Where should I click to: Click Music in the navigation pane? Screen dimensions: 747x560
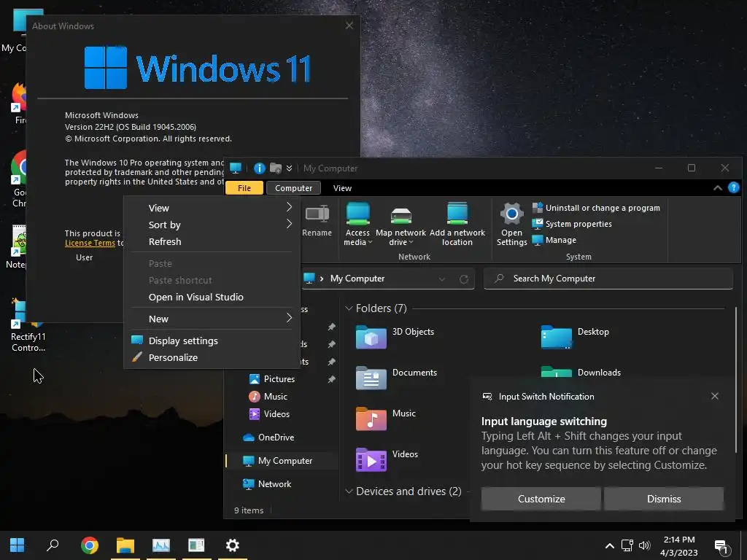tap(268, 397)
